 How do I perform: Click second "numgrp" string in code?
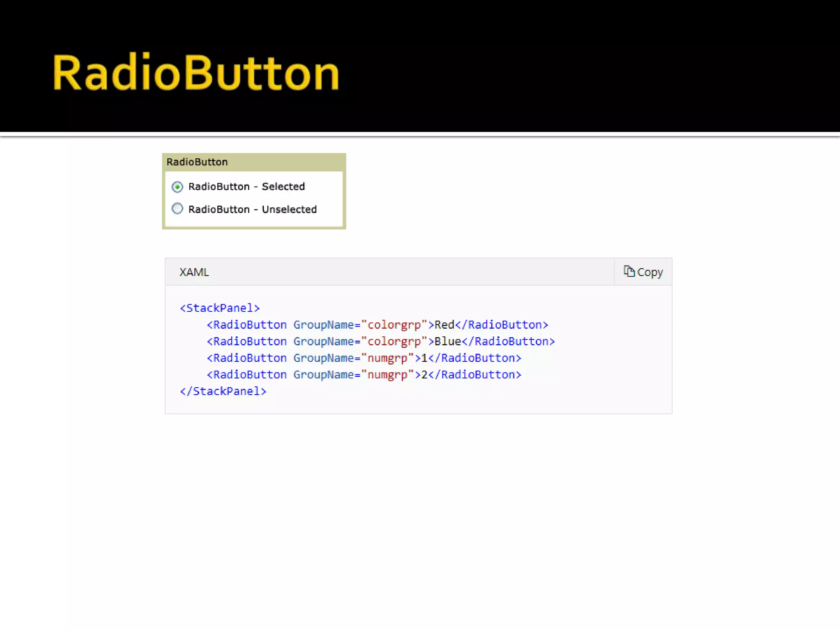(387, 374)
